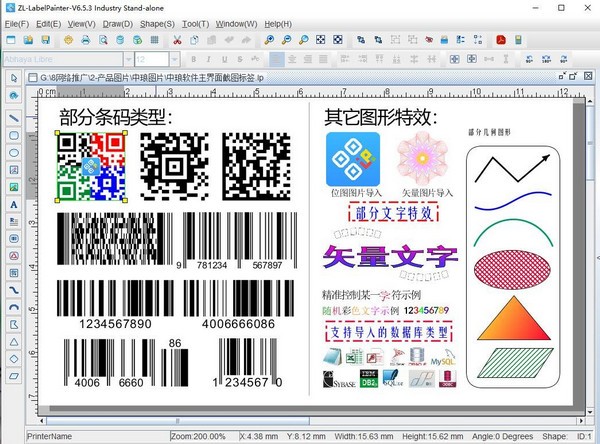Toggle Italic text formatting
Image resolution: width=600 pixels, height=444 pixels.
point(209,59)
